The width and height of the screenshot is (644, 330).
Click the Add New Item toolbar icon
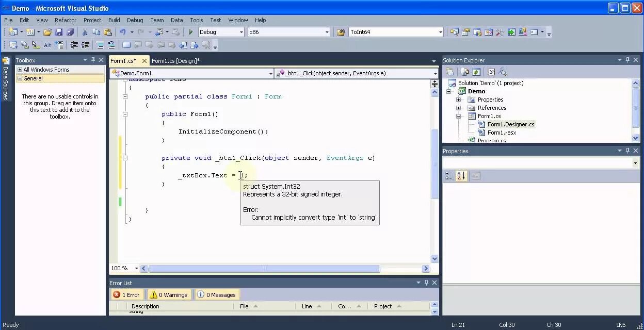[x=30, y=32]
